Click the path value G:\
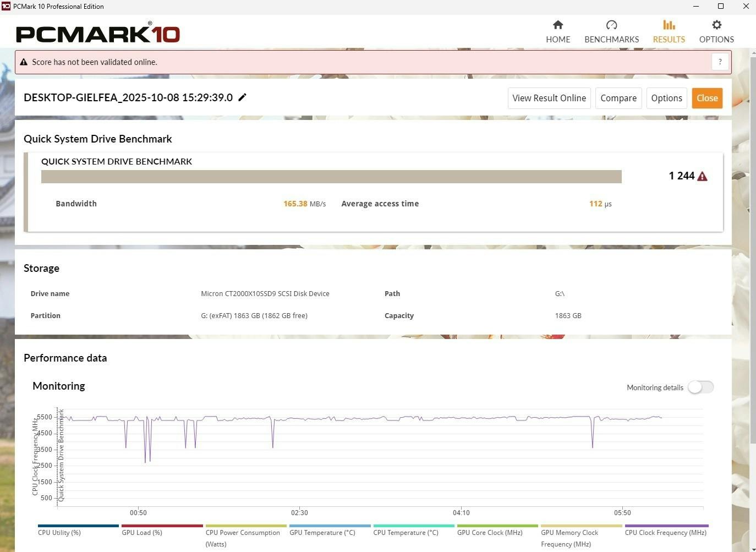756x552 pixels. [x=560, y=293]
